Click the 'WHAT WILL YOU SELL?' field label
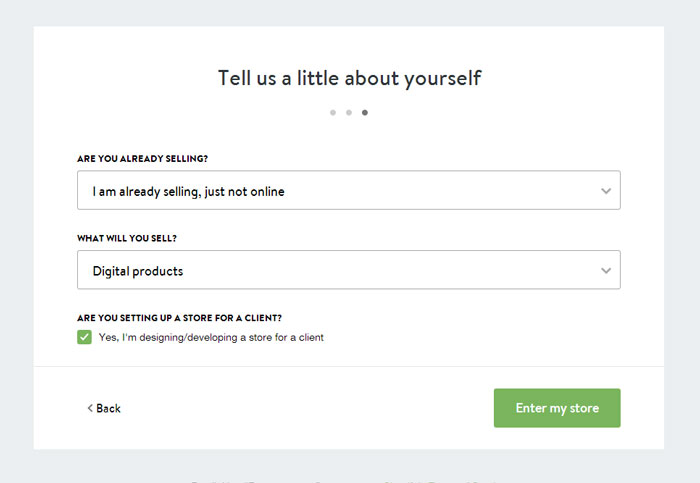Screen dimensions: 700x483 127,238
